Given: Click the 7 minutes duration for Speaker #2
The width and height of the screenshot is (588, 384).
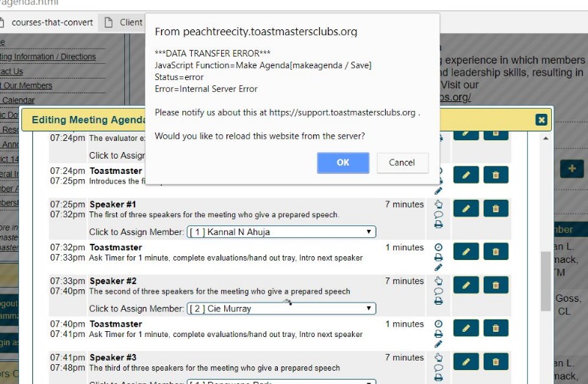Looking at the screenshot, I should point(404,281).
